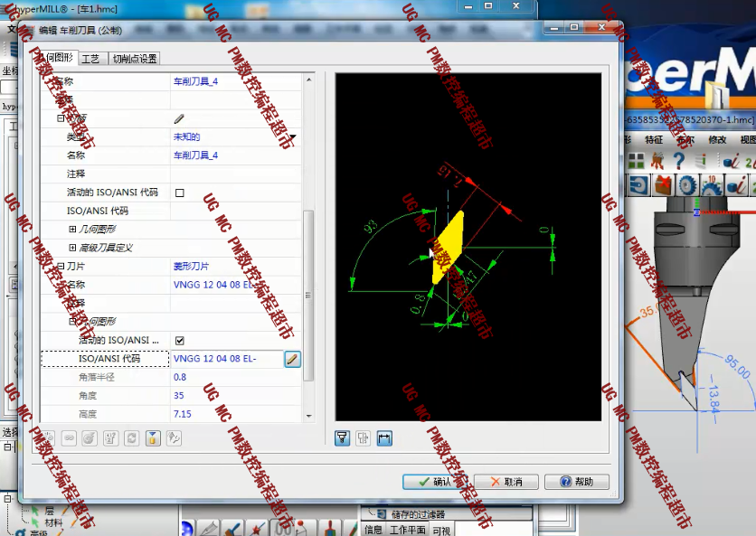Expand the 几何图形 node under 刀柄
756x536 pixels.
click(x=72, y=229)
